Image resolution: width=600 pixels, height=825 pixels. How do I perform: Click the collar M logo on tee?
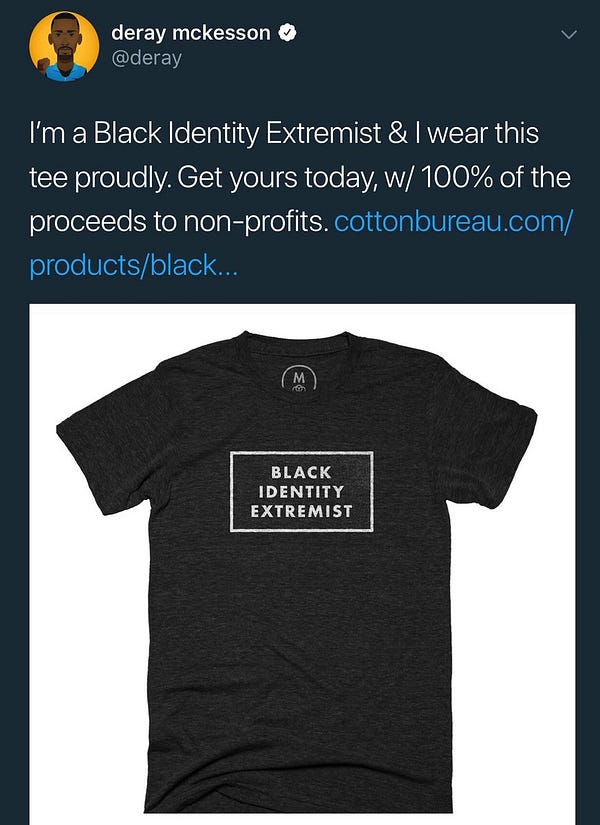click(x=299, y=379)
